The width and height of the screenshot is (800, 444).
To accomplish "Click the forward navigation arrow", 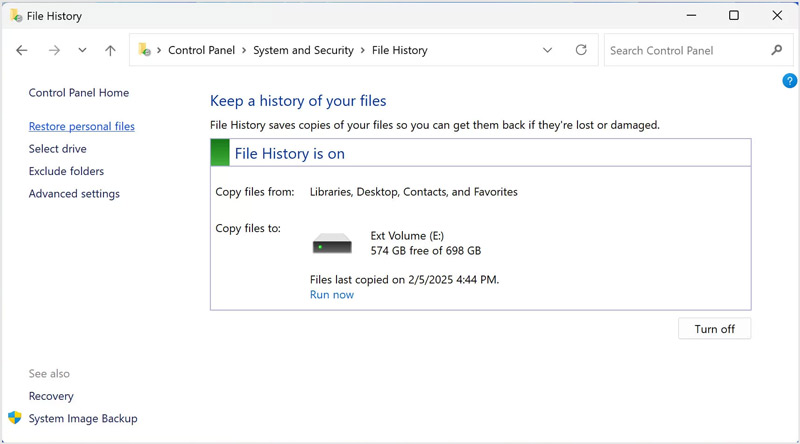I will click(x=54, y=50).
